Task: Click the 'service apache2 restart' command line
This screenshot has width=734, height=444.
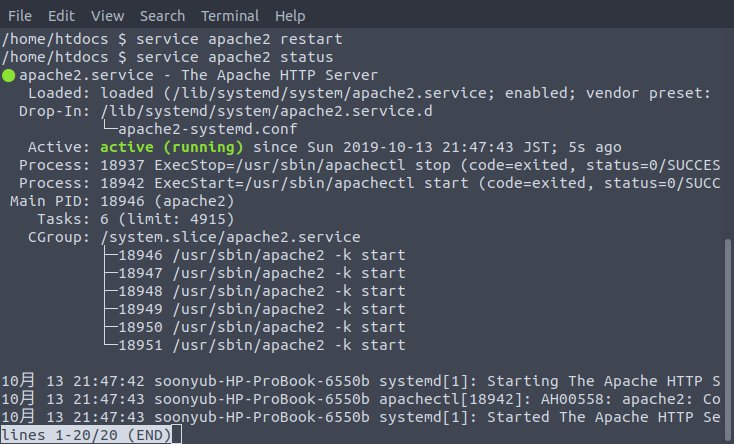Action: coord(239,39)
